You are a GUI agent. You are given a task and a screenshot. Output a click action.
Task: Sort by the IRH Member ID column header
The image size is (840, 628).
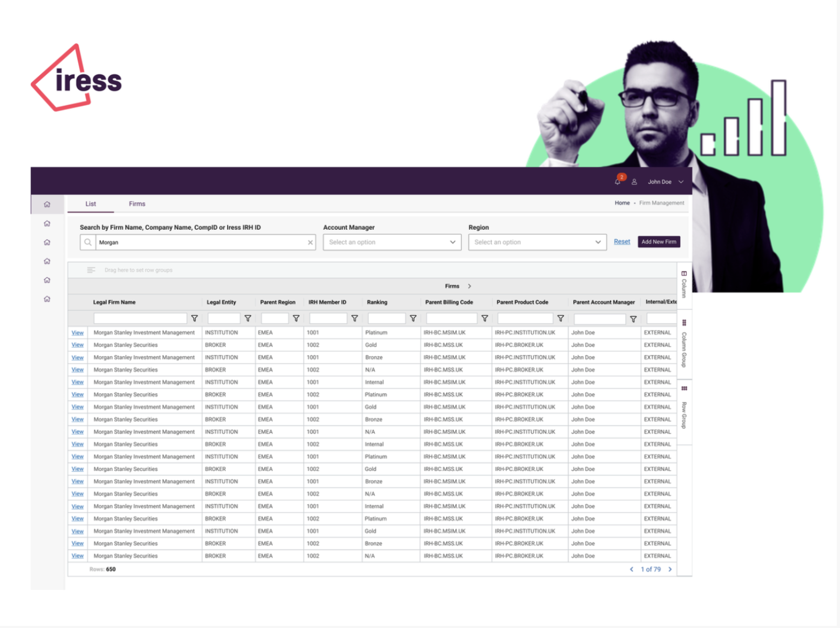328,302
